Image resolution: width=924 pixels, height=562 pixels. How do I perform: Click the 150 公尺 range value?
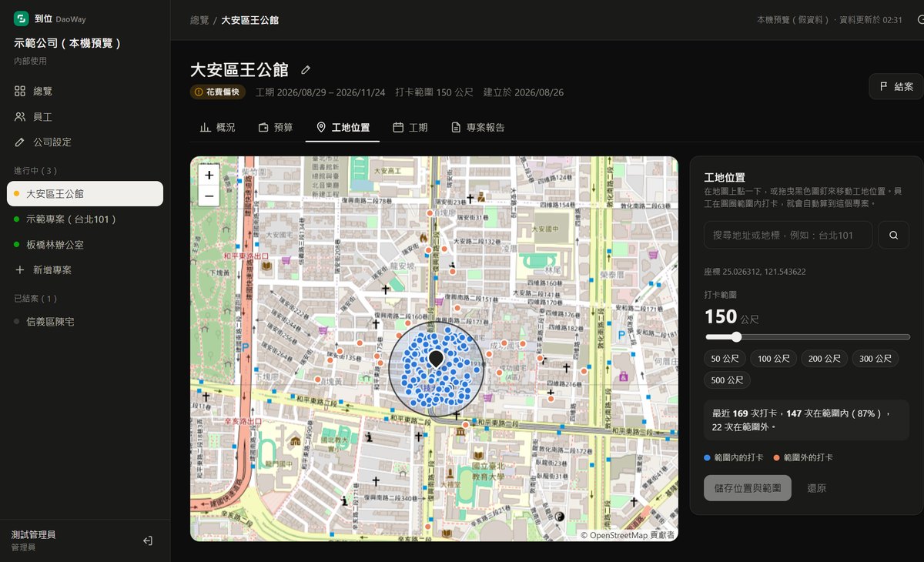(731, 316)
